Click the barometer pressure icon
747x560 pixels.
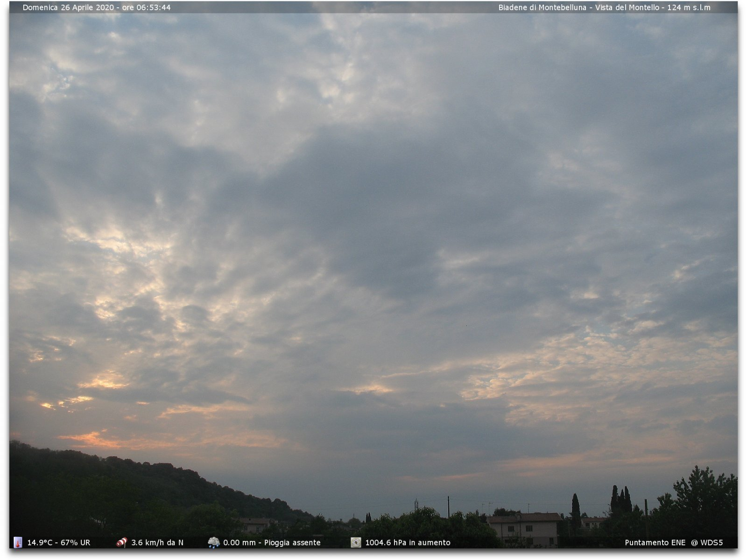pos(356,542)
